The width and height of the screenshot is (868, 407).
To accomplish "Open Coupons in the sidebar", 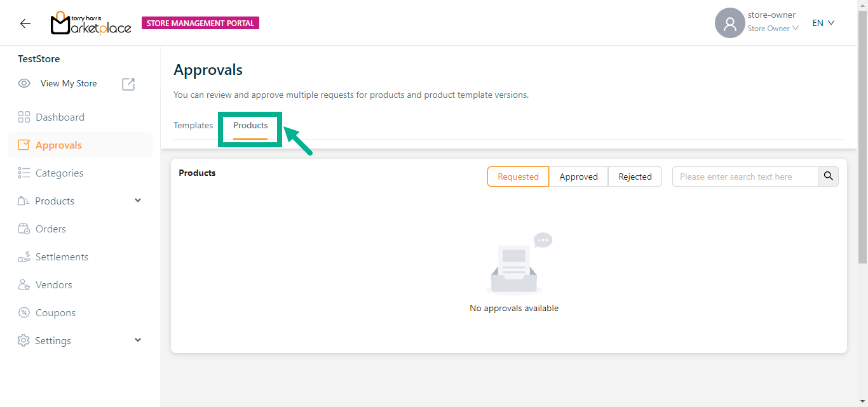I will (x=55, y=313).
